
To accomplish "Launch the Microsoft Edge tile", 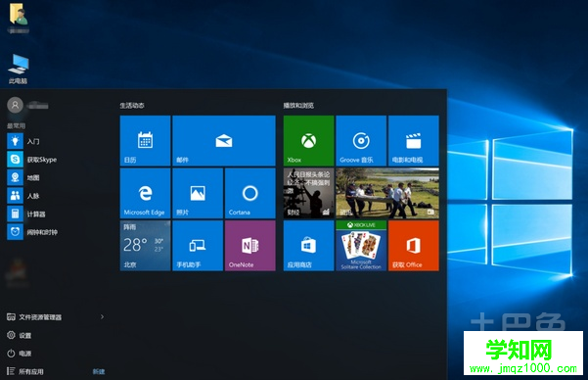I will tap(145, 193).
